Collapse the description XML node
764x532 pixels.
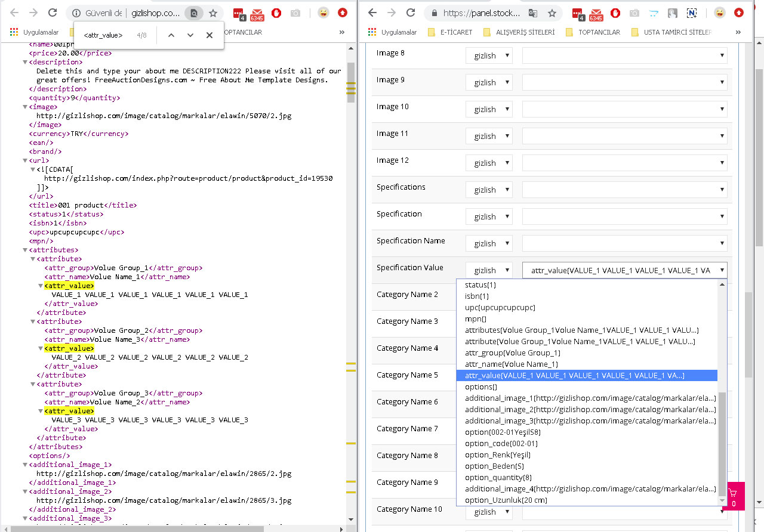click(x=25, y=62)
